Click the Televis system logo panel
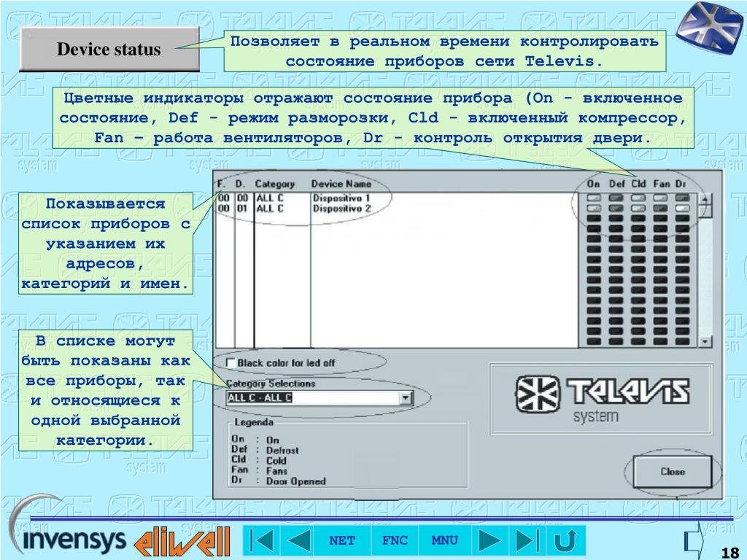 point(601,399)
